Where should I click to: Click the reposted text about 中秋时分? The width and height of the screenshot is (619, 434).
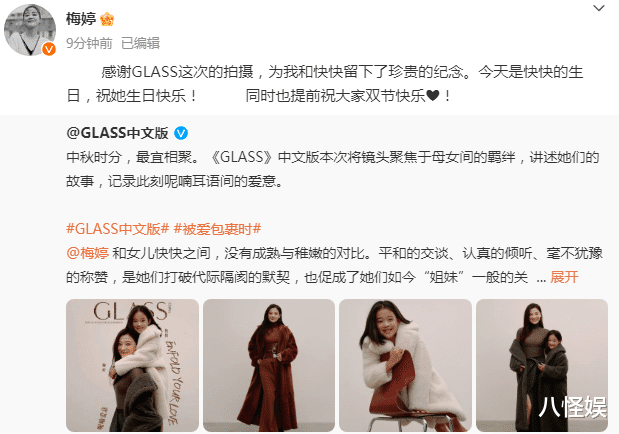click(332, 169)
